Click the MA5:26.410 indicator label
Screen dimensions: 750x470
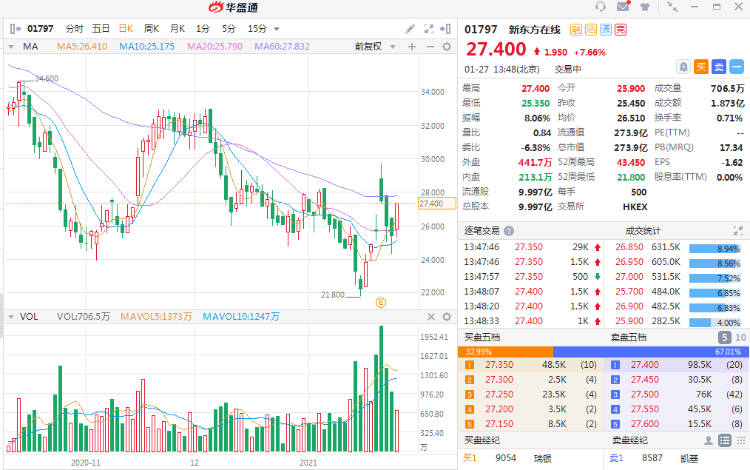click(x=82, y=46)
